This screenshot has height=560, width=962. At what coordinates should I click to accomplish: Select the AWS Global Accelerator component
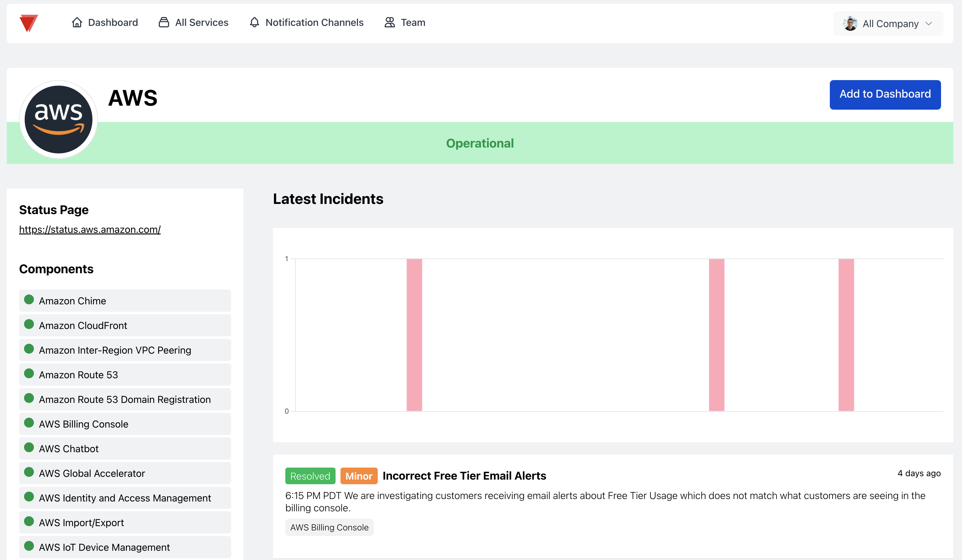tap(125, 473)
